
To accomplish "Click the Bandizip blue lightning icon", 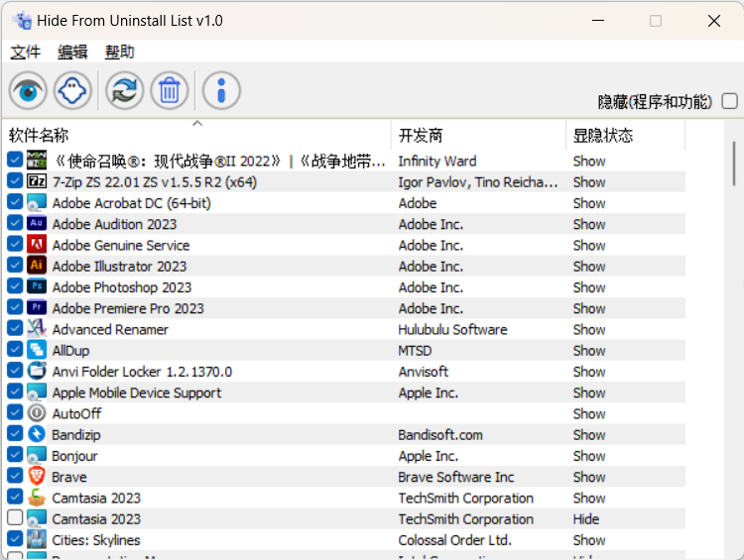I will coord(37,434).
